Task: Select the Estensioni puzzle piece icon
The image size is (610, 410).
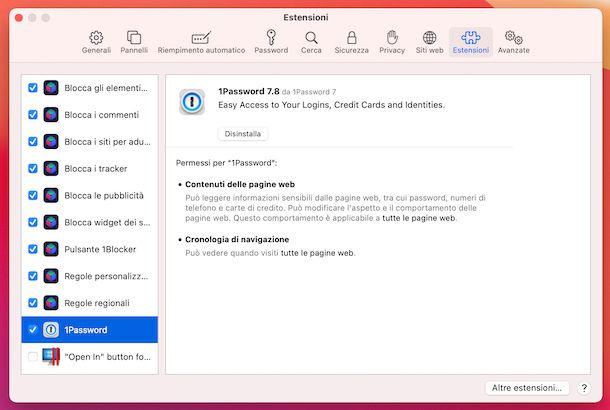Action: pos(471,38)
